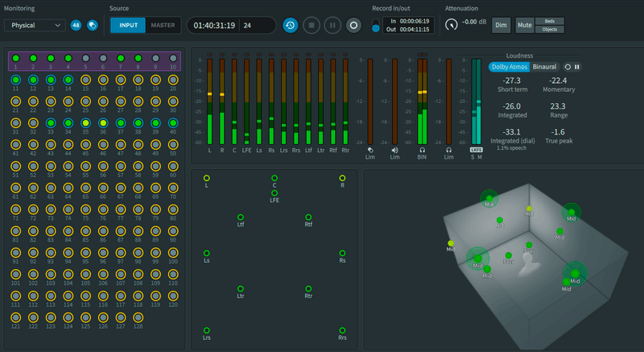This screenshot has width=644, height=352.
Task: Click the LFE channel level meter
Action: [246, 101]
